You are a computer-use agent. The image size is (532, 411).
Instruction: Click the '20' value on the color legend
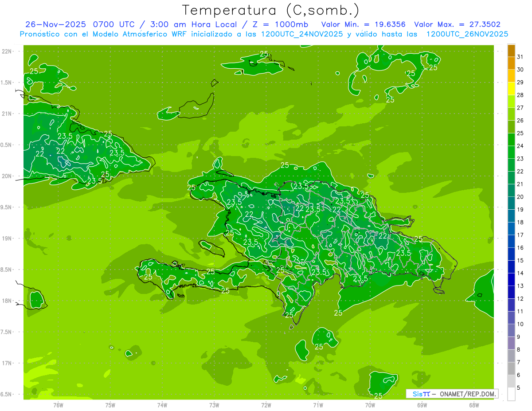520,197
